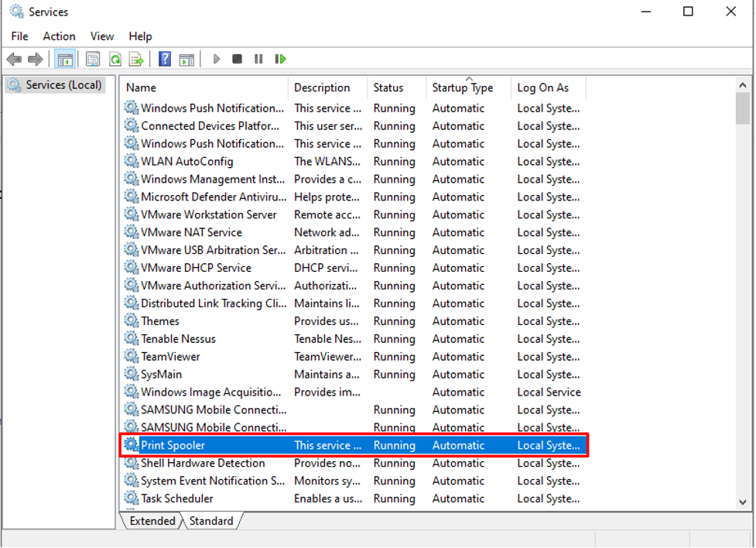Select Shell Hardware Detection service
756x548 pixels.
(354, 463)
